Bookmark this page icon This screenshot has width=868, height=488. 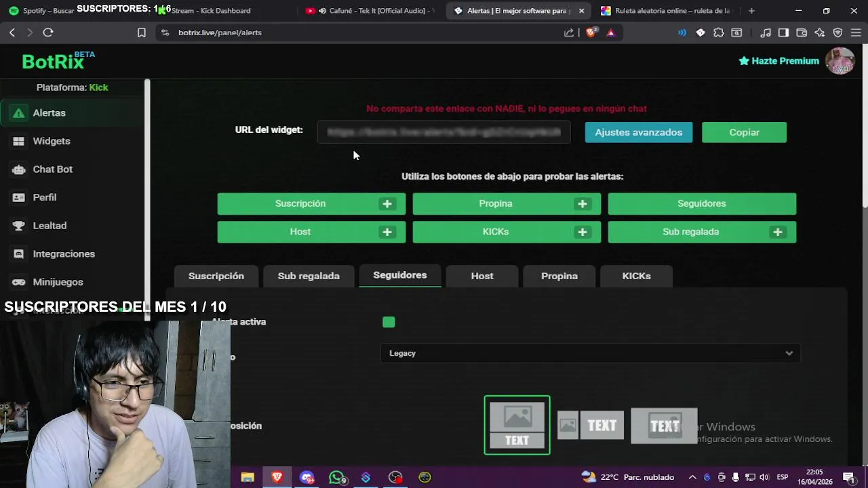[x=141, y=33]
